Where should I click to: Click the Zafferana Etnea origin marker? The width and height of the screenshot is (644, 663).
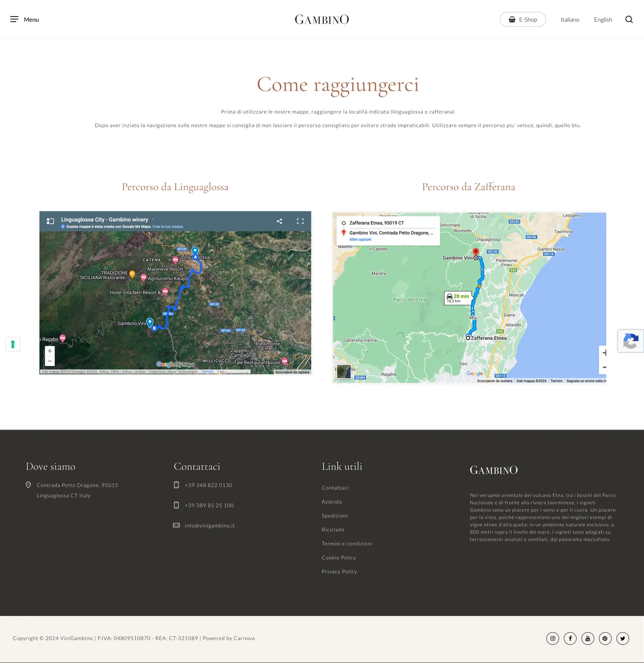click(x=468, y=338)
